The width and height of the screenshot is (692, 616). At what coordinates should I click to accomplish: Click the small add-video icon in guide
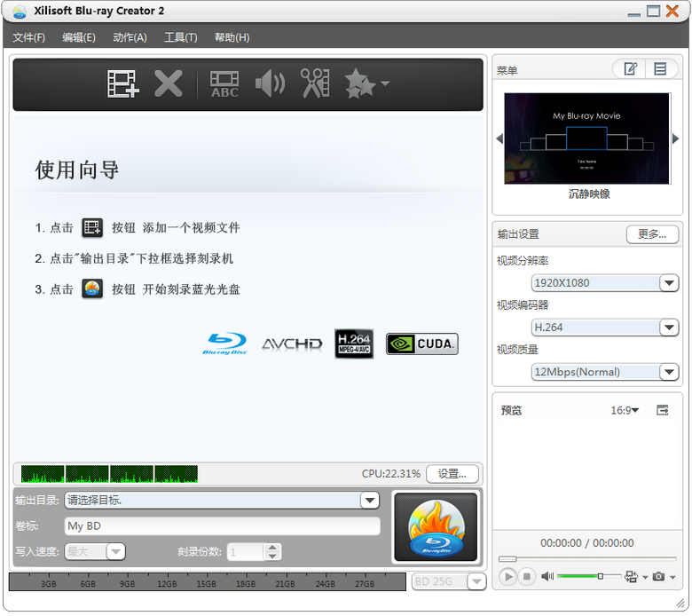pos(92,228)
